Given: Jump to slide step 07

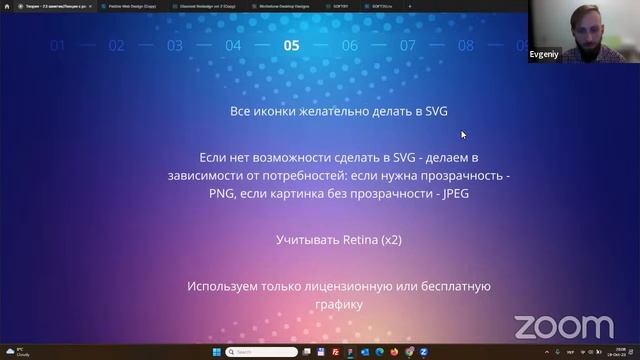Looking at the screenshot, I should point(408,45).
